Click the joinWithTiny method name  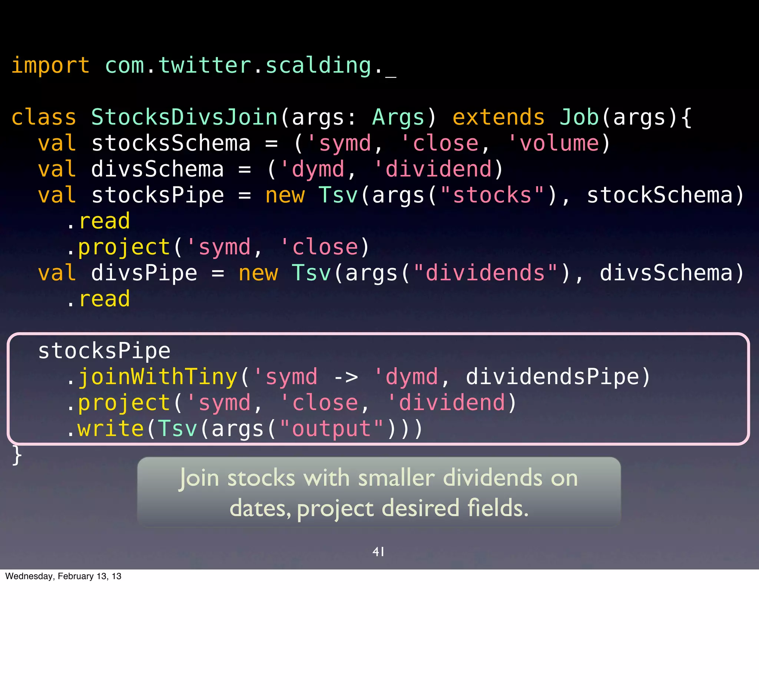click(x=158, y=377)
